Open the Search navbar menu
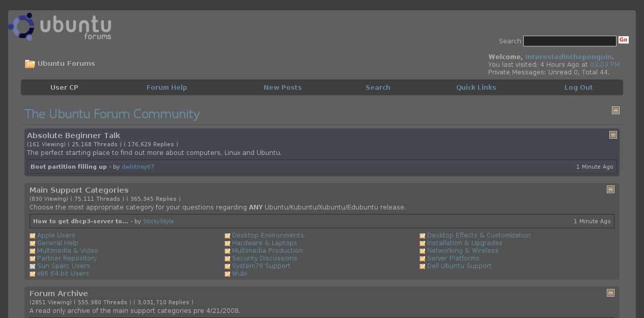This screenshot has height=318, width=644. tap(378, 88)
